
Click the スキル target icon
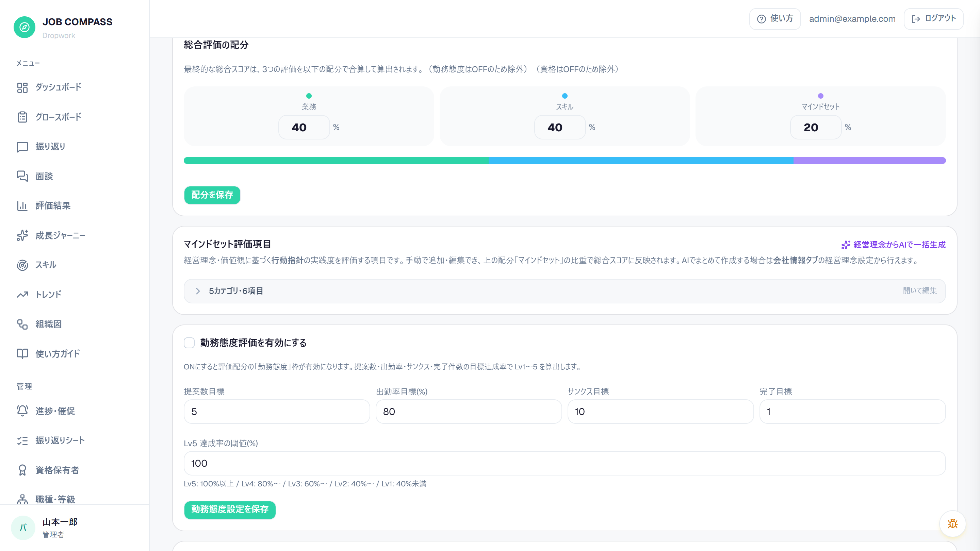22,265
